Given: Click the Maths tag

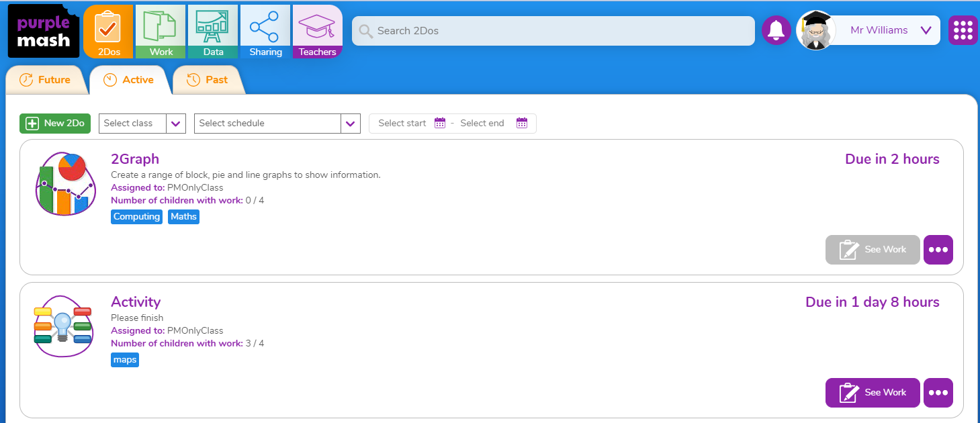Looking at the screenshot, I should click(183, 217).
